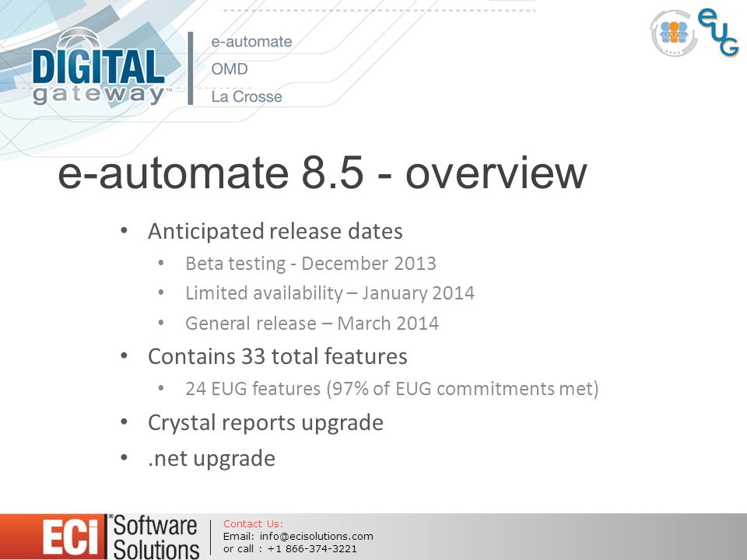Click the phone number +1 866-374-3221
This screenshot has width=747, height=560.
point(312,548)
